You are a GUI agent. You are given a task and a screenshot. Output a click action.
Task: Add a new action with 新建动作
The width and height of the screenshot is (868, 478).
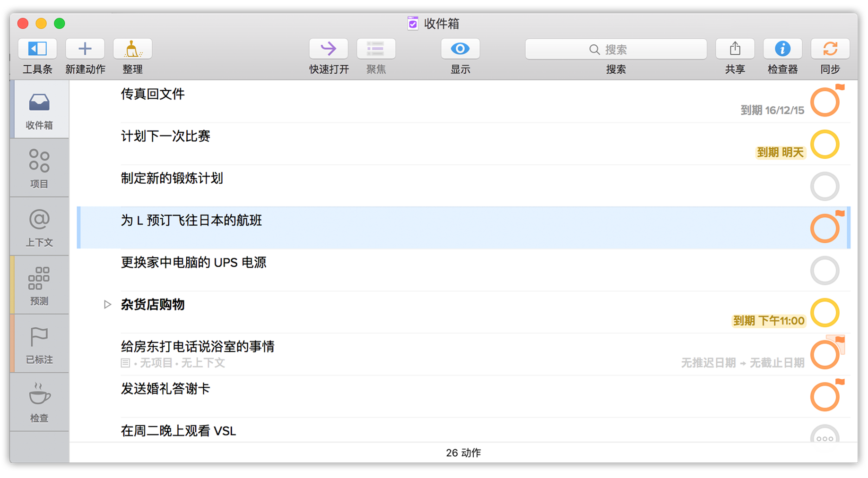click(85, 49)
